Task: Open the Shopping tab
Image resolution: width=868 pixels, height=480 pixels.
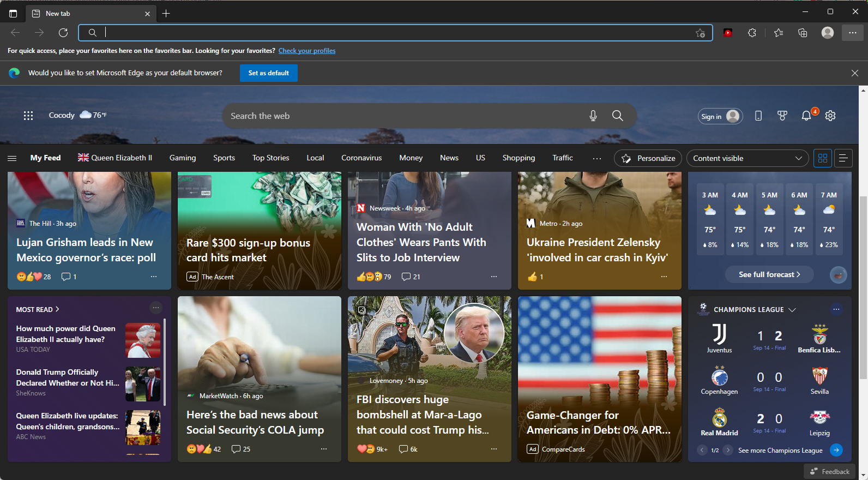Action: tap(519, 158)
